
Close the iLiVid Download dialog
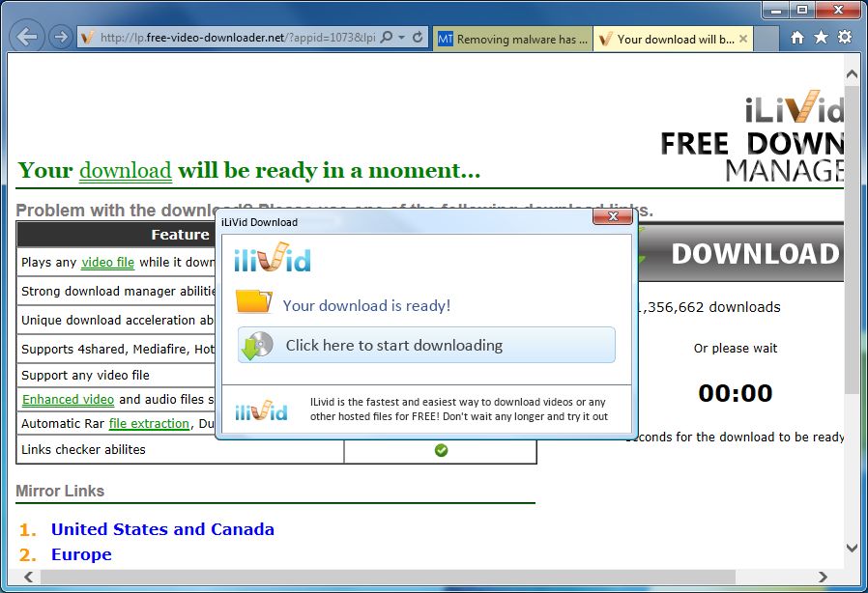click(x=612, y=216)
